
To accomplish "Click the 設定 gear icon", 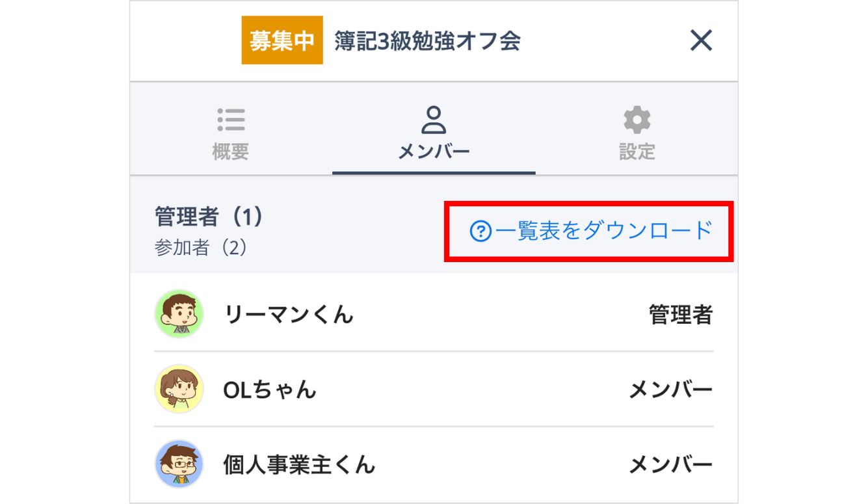I will 637,120.
